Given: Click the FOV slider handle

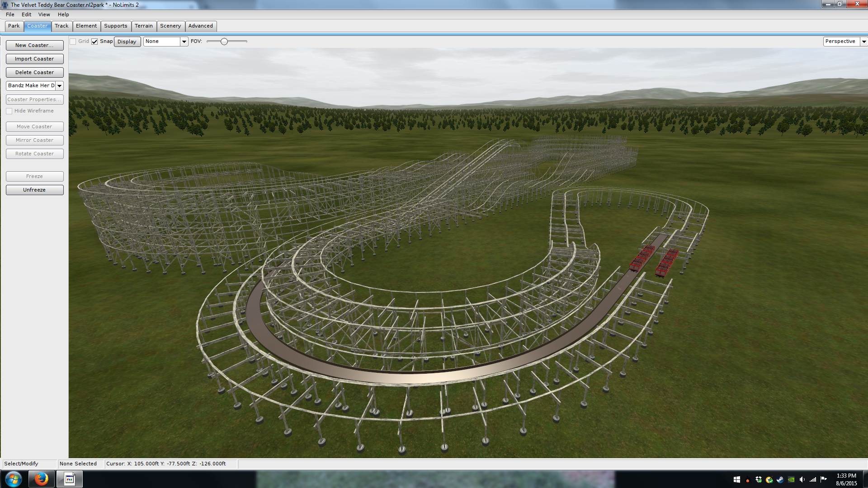Looking at the screenshot, I should pos(224,42).
